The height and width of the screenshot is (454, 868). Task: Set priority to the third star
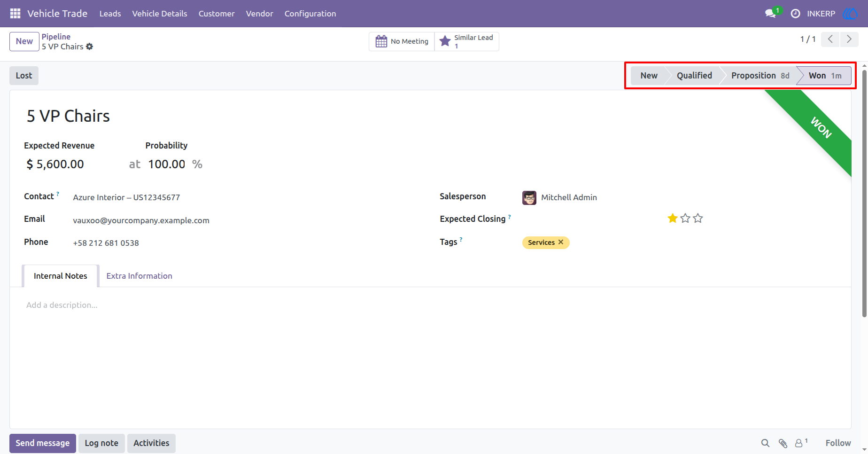(698, 218)
